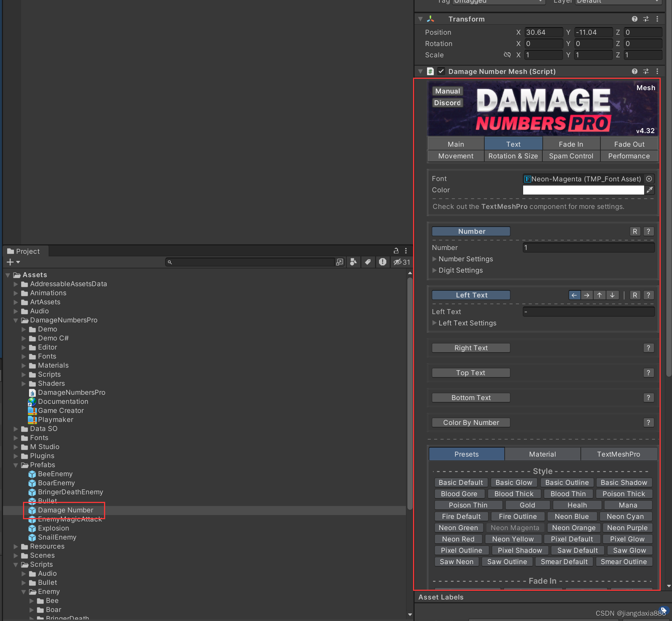Open Damage Number Mesh script help icon

click(x=635, y=71)
